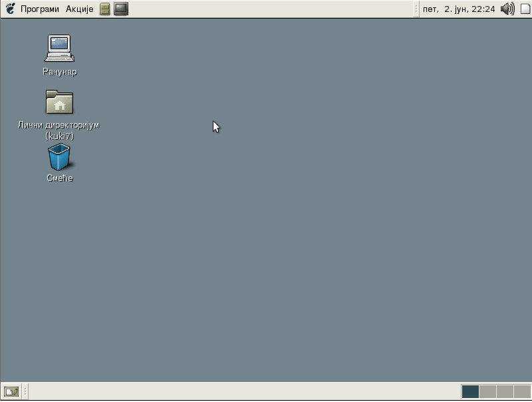Launch the file cabinet launcher in top panel

click(105, 9)
